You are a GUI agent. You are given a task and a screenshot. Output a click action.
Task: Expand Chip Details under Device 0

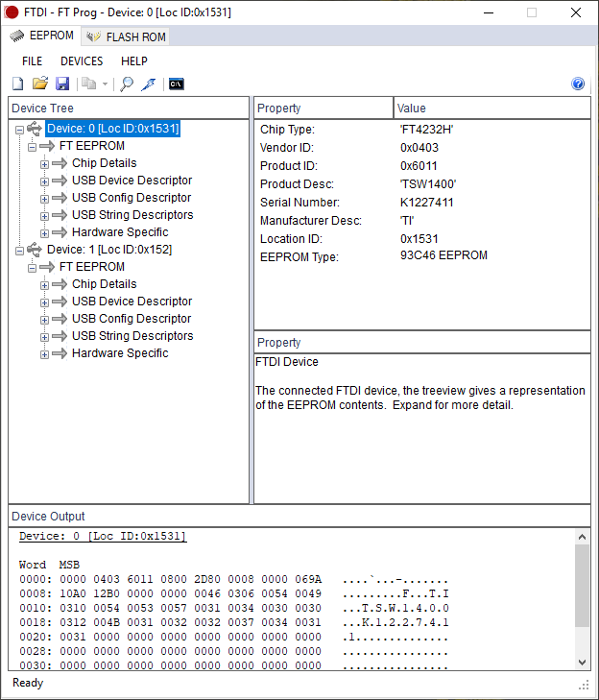coord(44,164)
